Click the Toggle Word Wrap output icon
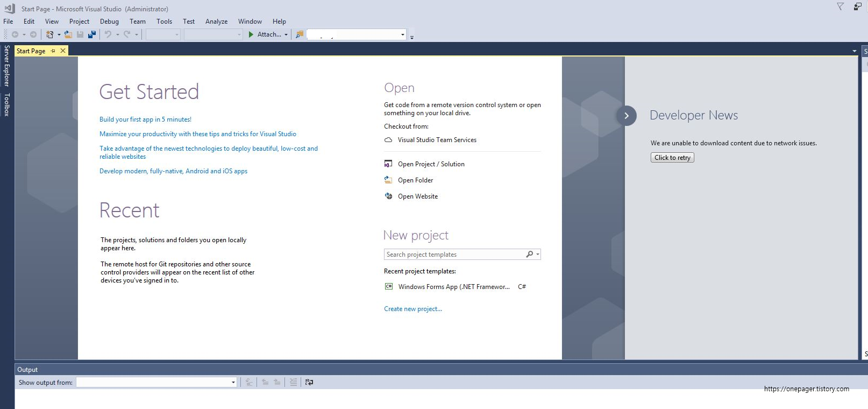 309,382
